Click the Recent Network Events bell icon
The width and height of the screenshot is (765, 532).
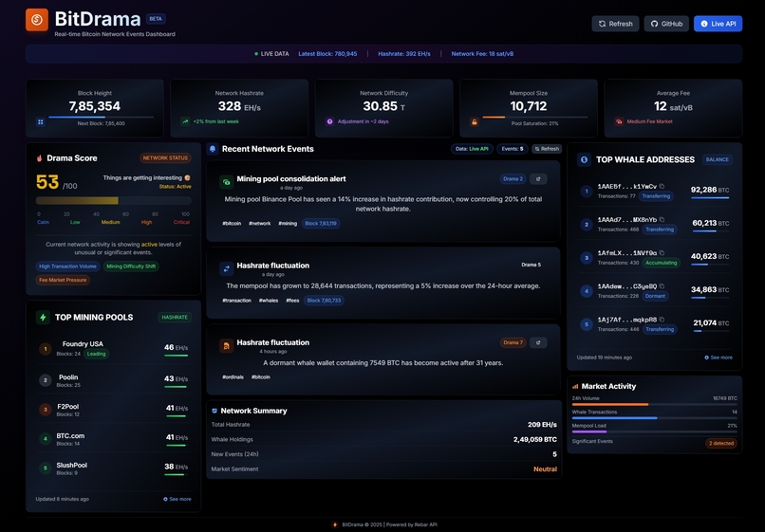pyautogui.click(x=213, y=149)
